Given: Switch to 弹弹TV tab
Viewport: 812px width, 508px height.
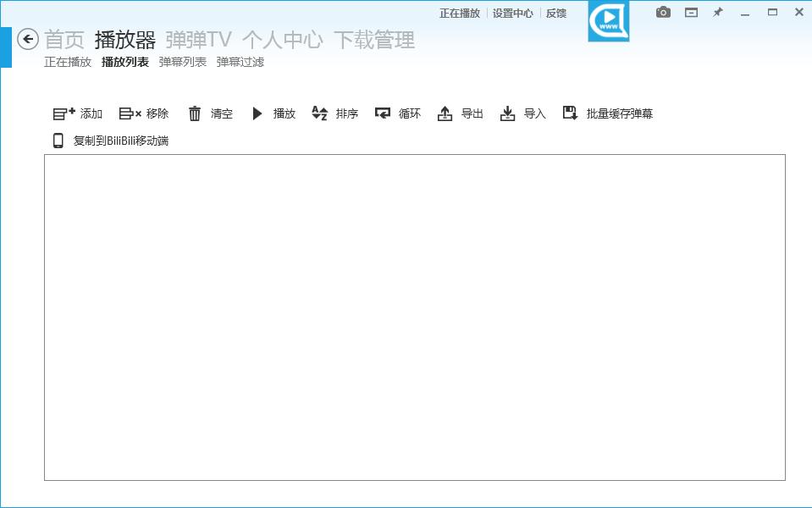Looking at the screenshot, I should [198, 40].
